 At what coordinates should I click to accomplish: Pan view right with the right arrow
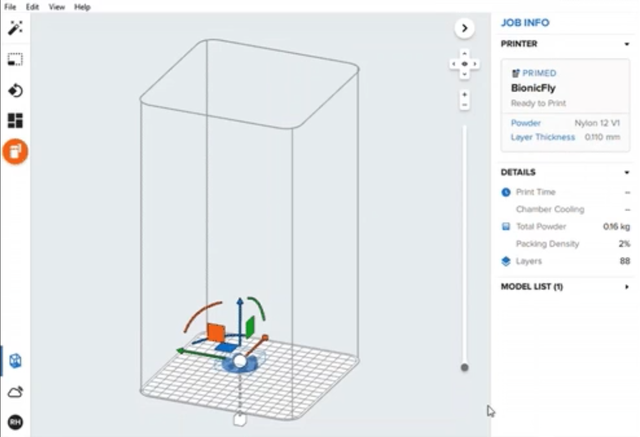pos(475,64)
